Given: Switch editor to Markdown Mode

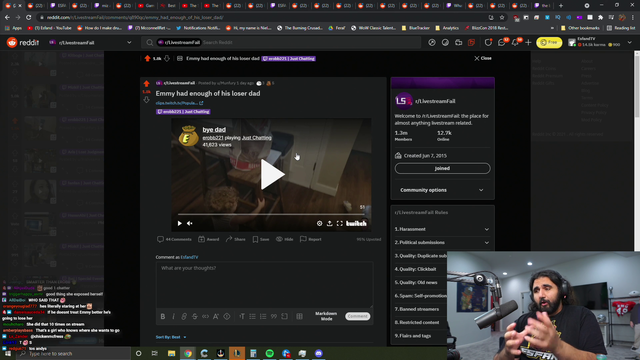Looking at the screenshot, I should click(326, 316).
